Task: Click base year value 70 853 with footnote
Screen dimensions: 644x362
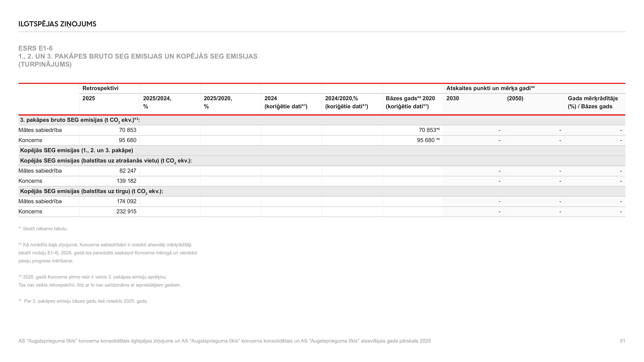Action: pyautogui.click(x=429, y=130)
